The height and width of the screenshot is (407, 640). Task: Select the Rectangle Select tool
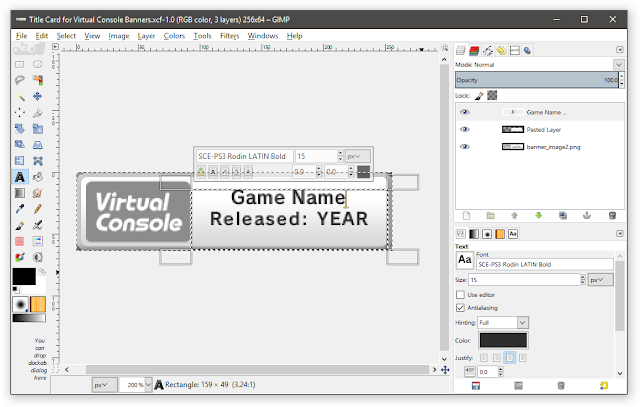(19, 64)
